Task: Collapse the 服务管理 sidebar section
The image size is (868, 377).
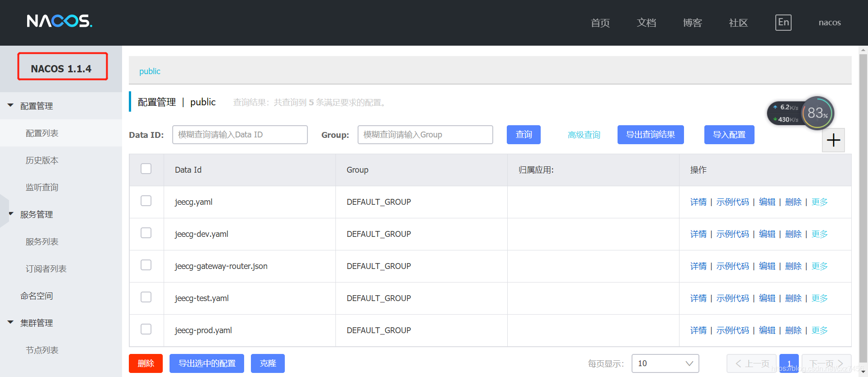Action: (10, 214)
